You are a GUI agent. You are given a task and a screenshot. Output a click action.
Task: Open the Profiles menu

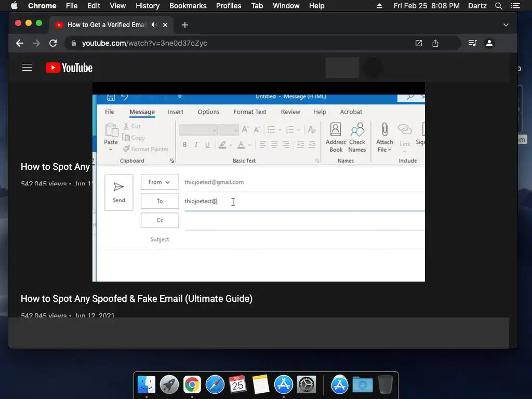click(229, 6)
